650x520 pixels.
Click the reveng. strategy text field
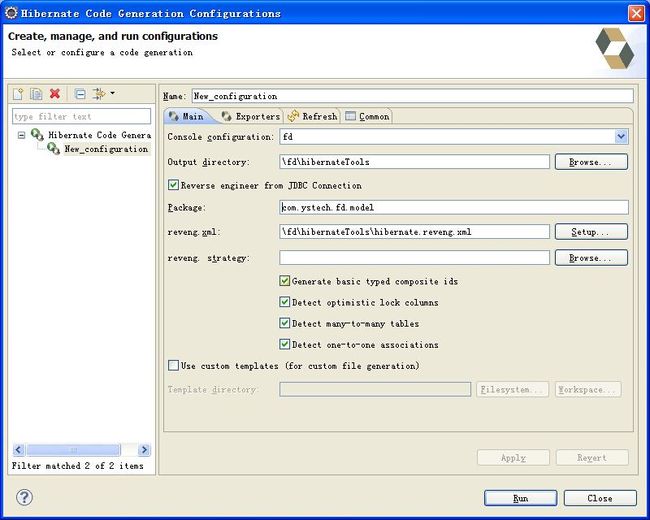tap(414, 258)
